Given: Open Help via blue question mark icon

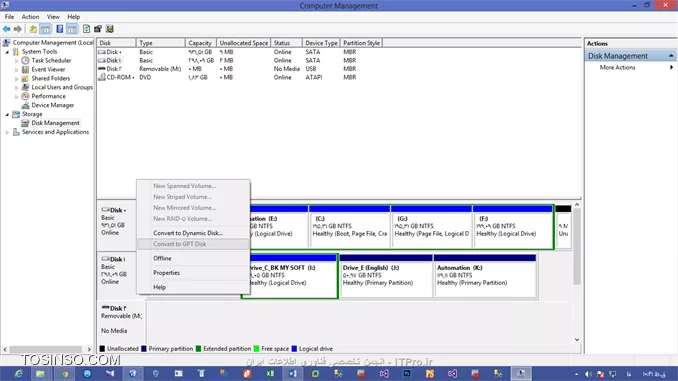Looking at the screenshot, I should pos(60,29).
